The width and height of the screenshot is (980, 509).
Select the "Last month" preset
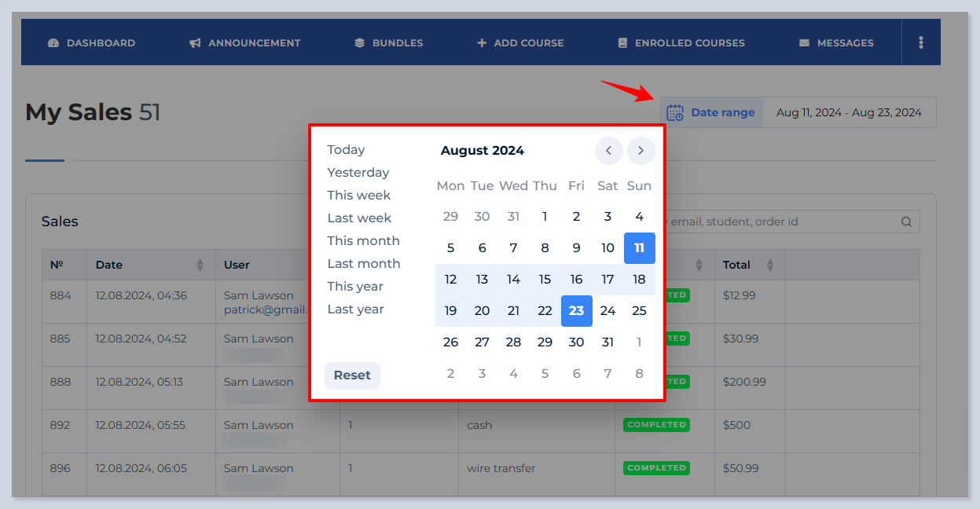364,264
